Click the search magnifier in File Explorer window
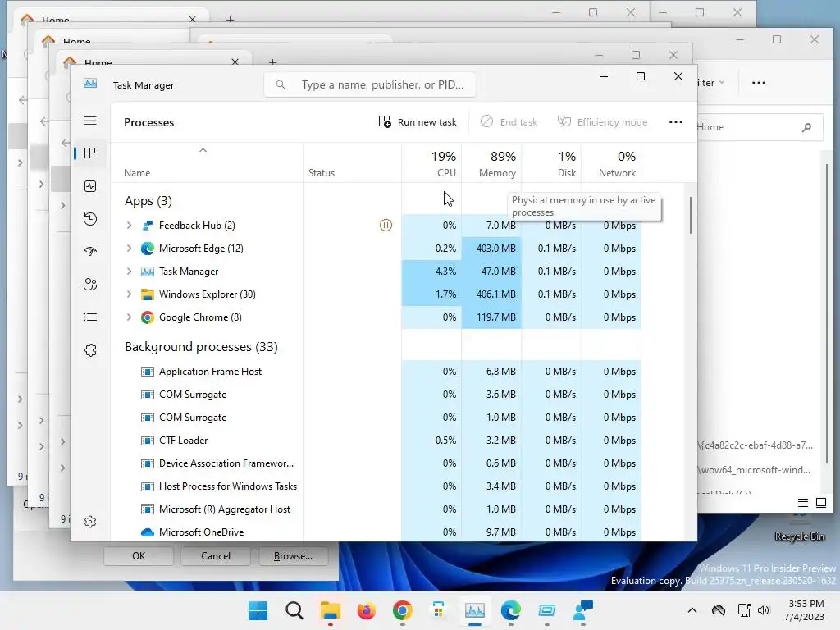This screenshot has height=630, width=840. pyautogui.click(x=806, y=127)
